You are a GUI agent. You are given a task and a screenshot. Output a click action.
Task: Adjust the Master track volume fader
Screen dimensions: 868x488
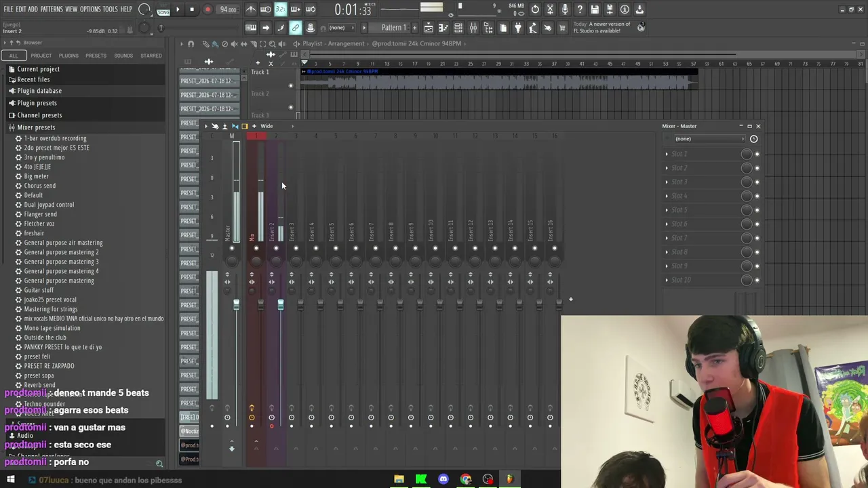click(x=236, y=306)
